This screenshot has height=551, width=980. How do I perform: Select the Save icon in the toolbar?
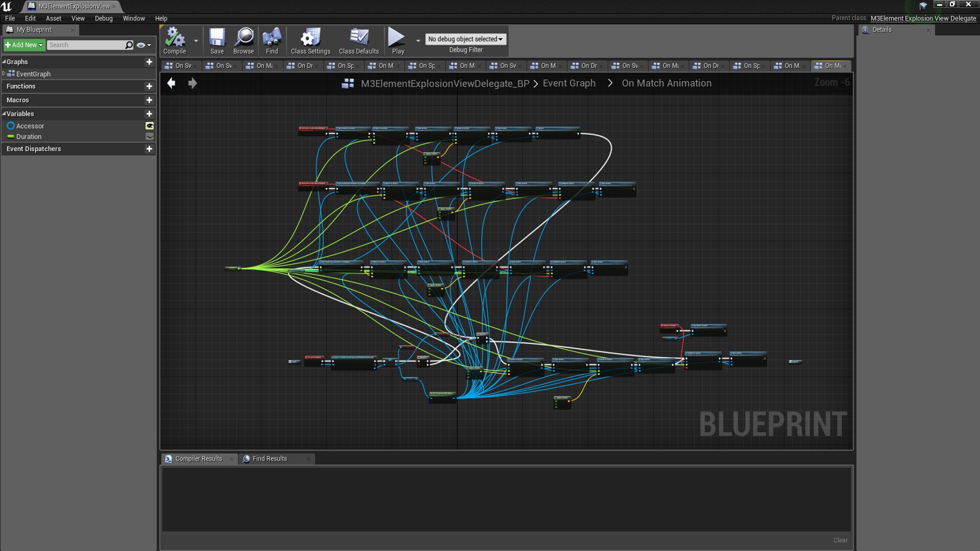pyautogui.click(x=217, y=37)
